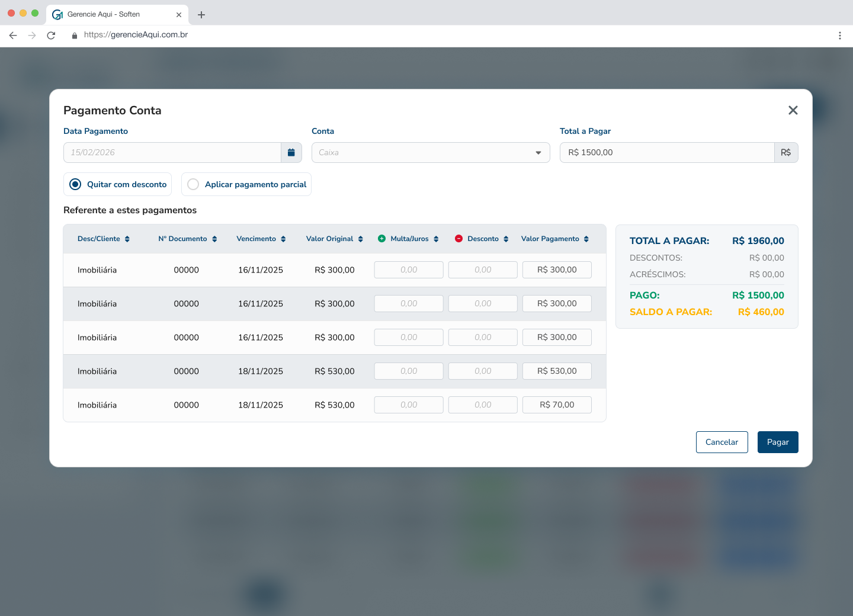The image size is (853, 616).
Task: Edit Valor Pagamento field showing R$ 70,00
Action: click(556, 405)
